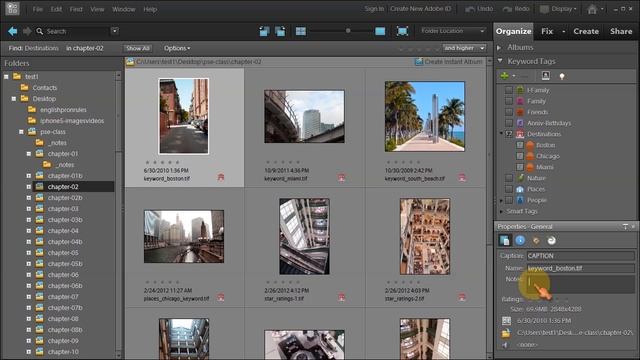Open the Display dropdown

[558, 9]
